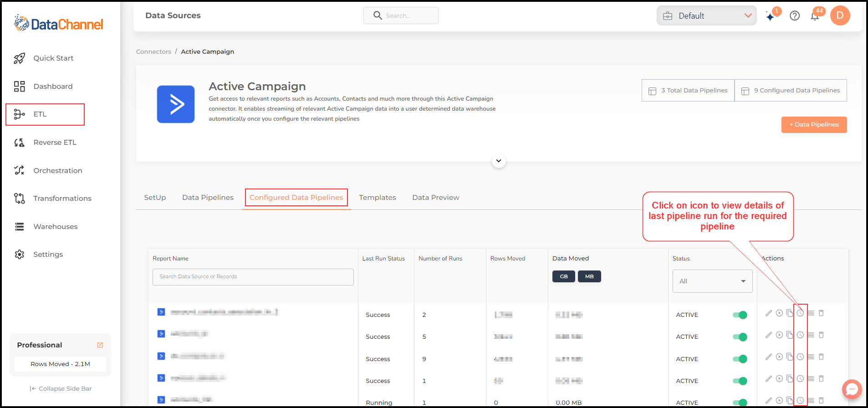The width and height of the screenshot is (868, 408).
Task: Click the + Data Pipelines button
Action: (x=814, y=125)
